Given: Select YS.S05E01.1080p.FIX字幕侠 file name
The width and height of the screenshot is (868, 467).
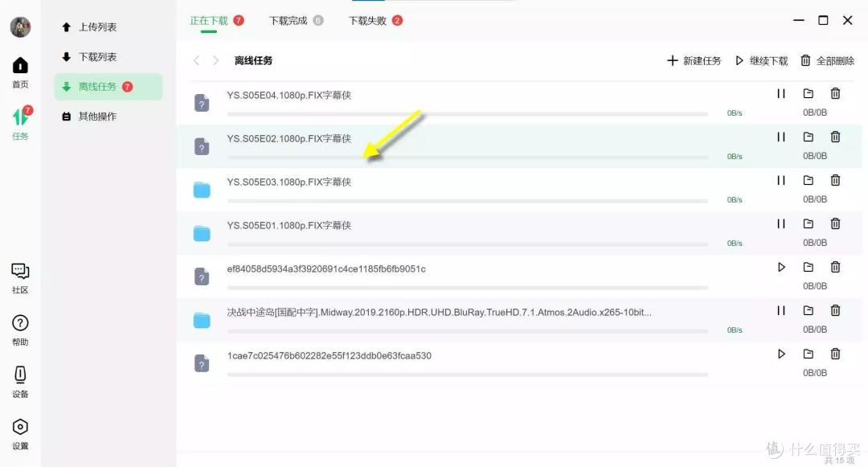Looking at the screenshot, I should point(289,226).
